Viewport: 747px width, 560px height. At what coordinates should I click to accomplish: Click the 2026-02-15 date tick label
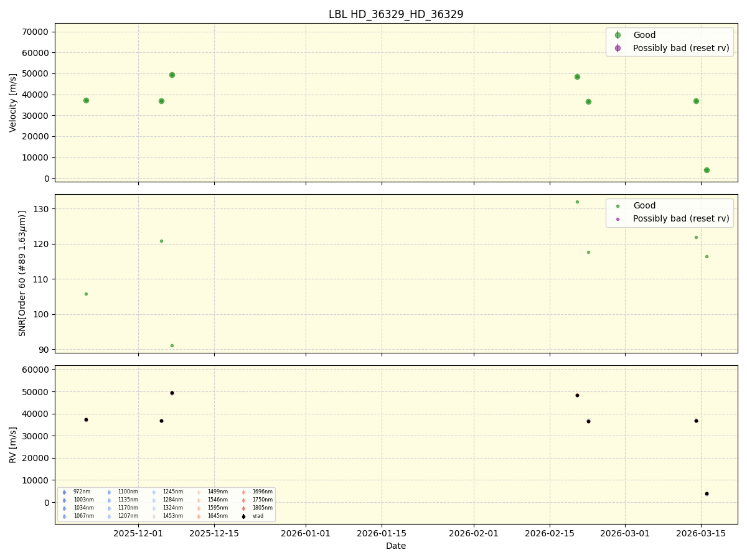(550, 533)
